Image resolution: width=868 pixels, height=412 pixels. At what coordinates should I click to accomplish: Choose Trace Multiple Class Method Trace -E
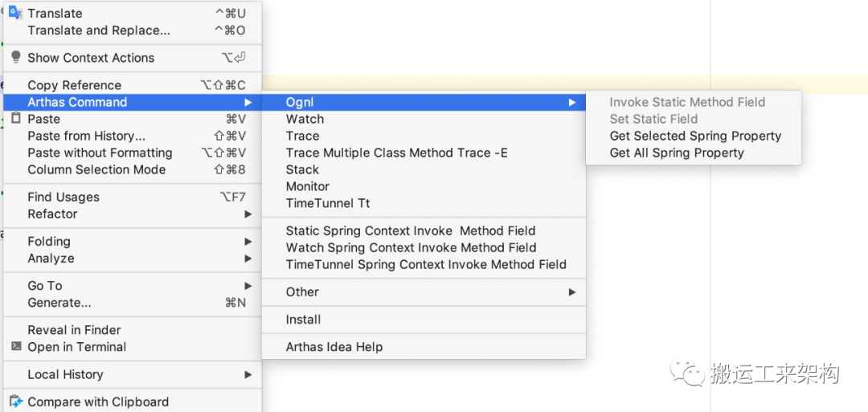click(396, 153)
